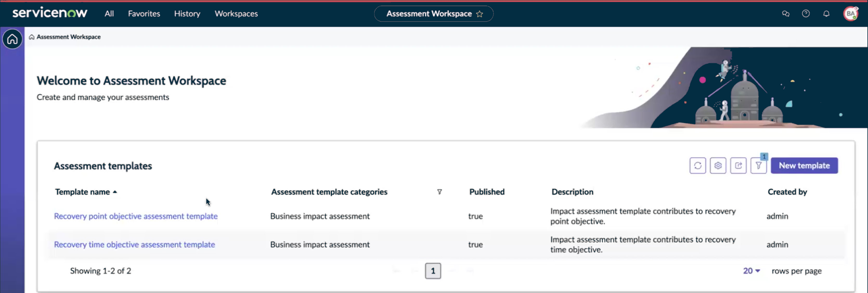
Task: Click 'admin' in the Recovery point row
Action: [x=777, y=216]
